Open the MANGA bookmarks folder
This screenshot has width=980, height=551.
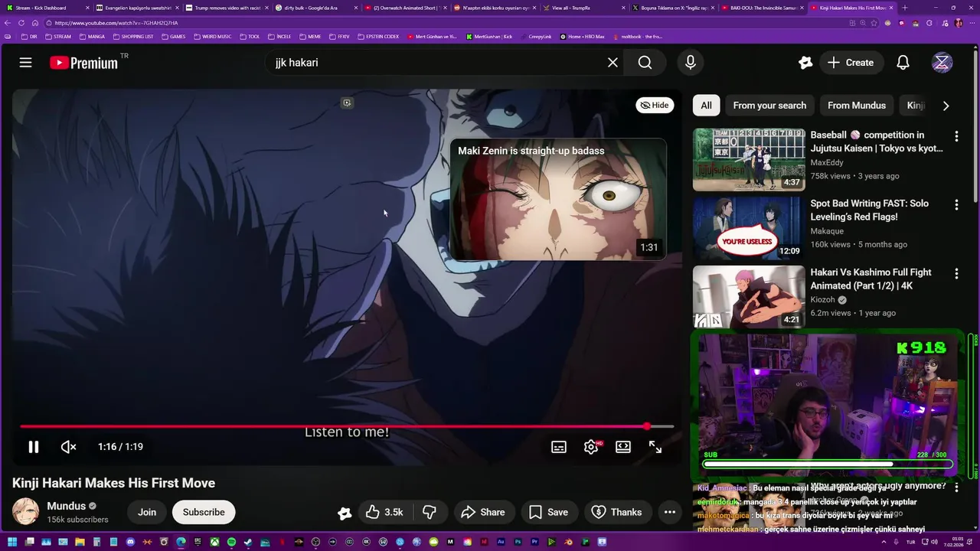[92, 37]
